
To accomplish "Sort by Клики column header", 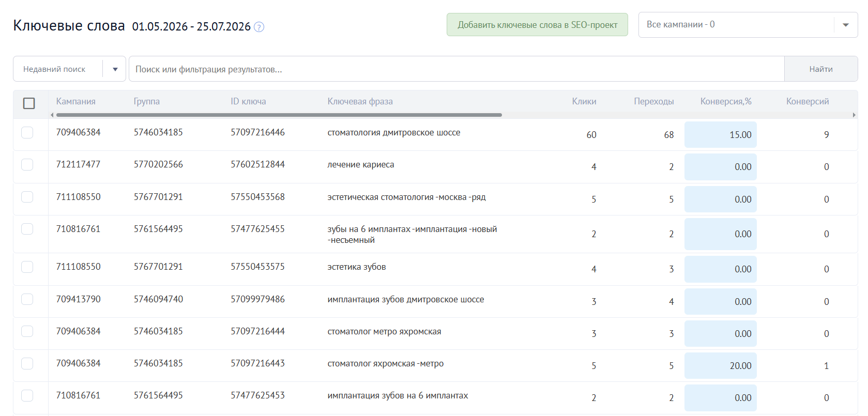I will coord(584,101).
